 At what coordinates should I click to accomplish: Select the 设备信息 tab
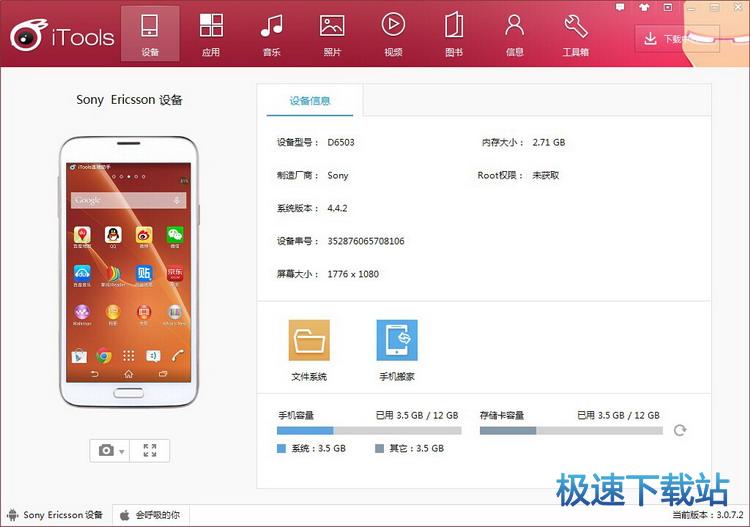coord(310,100)
